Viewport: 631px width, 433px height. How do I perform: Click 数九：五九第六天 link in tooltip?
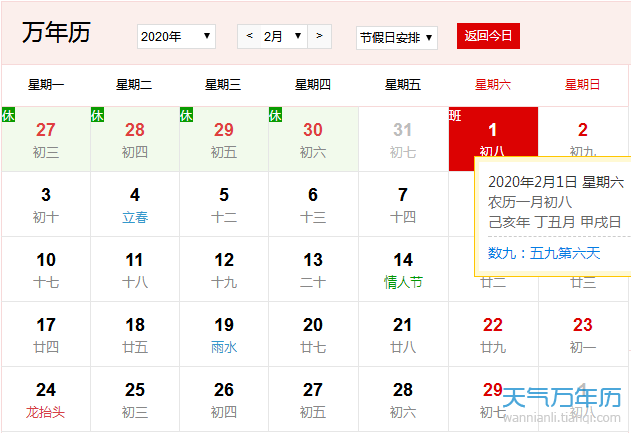544,253
